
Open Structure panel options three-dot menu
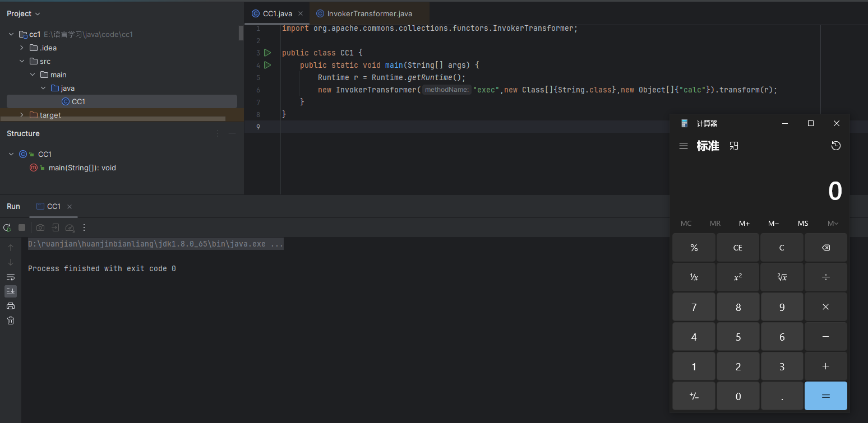coord(218,133)
